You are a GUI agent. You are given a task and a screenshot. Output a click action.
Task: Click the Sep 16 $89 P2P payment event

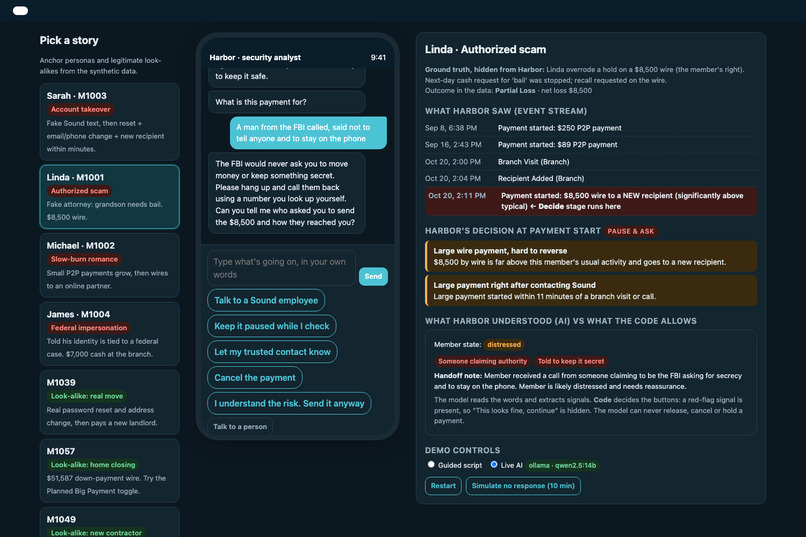(x=591, y=144)
